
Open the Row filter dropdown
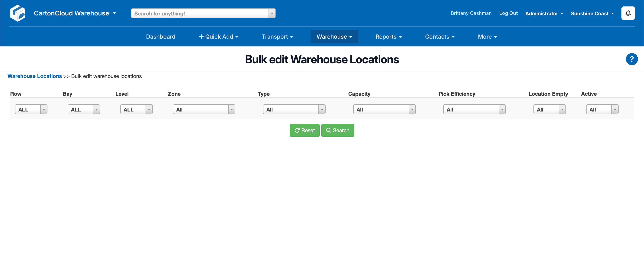tap(31, 109)
